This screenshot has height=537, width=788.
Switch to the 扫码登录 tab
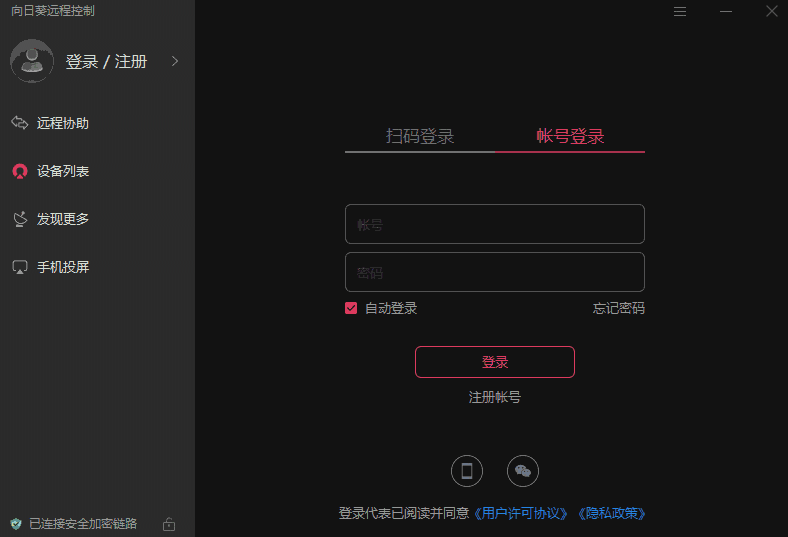[420, 136]
